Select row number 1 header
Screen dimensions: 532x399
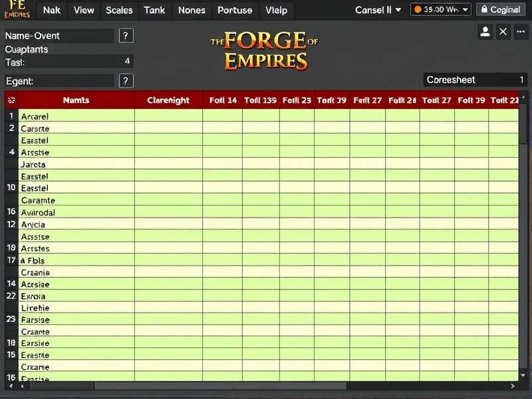coord(11,116)
